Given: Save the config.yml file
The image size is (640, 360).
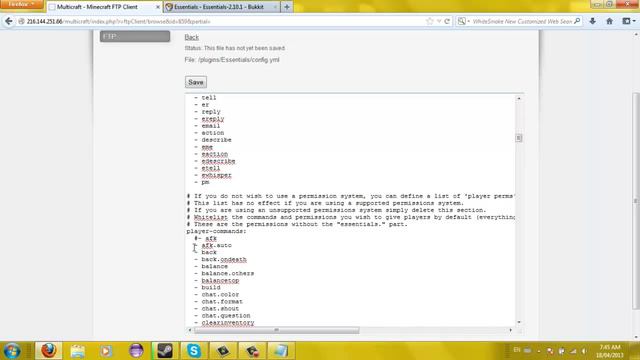Looking at the screenshot, I should [196, 82].
